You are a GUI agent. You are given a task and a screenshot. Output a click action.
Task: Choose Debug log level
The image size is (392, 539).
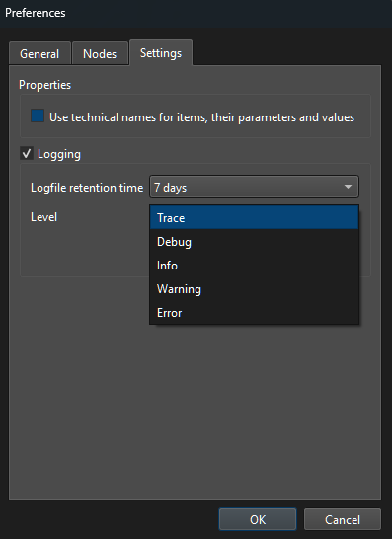[x=254, y=241]
